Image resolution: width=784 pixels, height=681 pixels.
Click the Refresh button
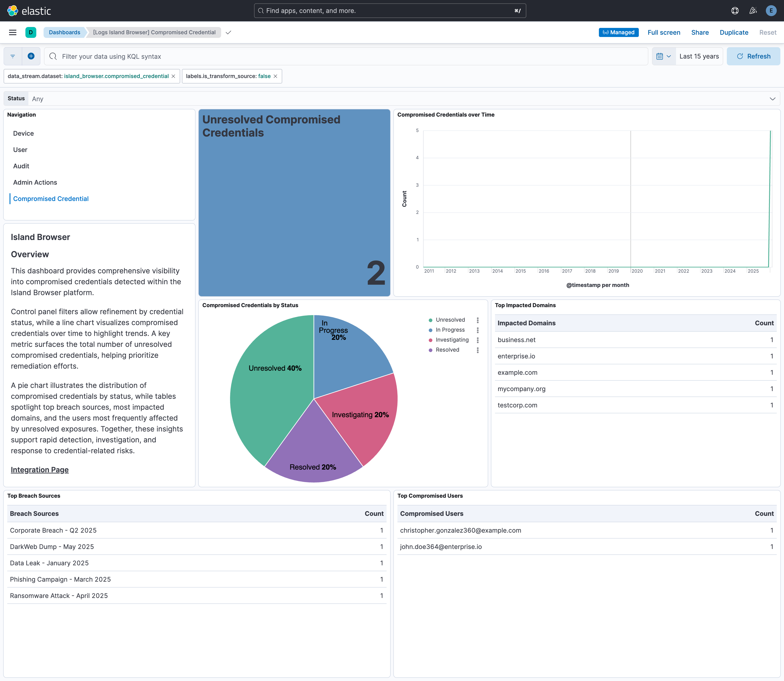point(754,56)
